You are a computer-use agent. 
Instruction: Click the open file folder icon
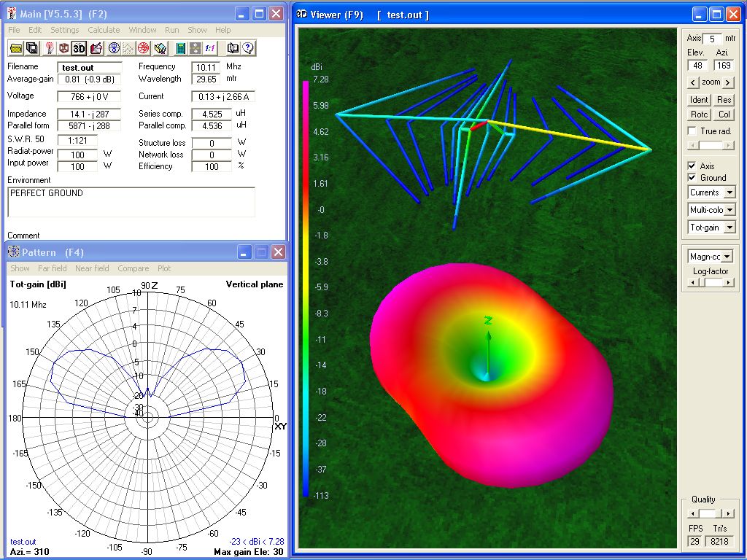(x=15, y=48)
